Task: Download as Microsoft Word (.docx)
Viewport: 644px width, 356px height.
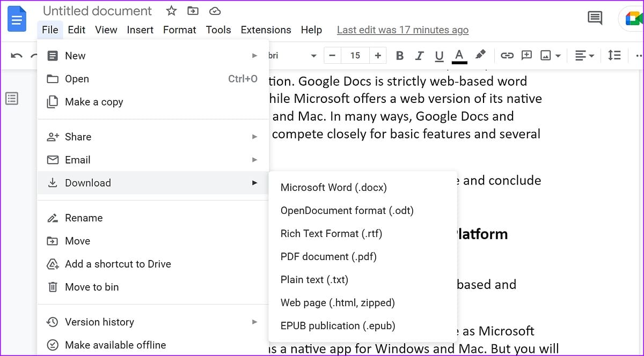Action: click(363, 188)
